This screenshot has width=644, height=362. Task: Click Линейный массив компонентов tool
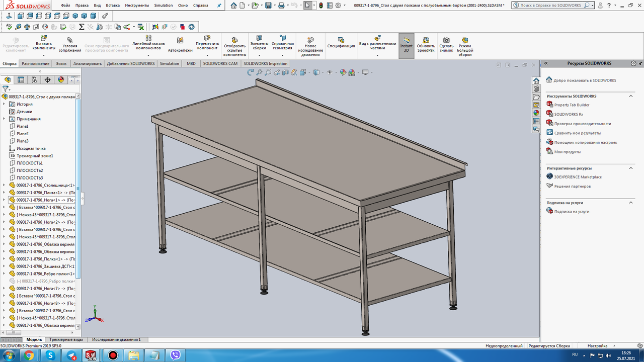(x=148, y=43)
